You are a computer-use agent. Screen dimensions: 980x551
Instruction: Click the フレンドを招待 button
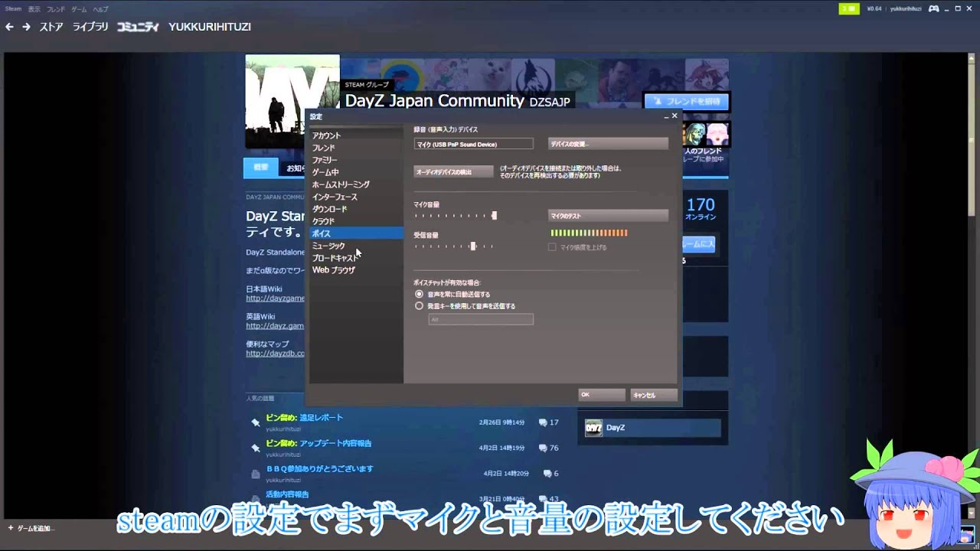pyautogui.click(x=686, y=101)
